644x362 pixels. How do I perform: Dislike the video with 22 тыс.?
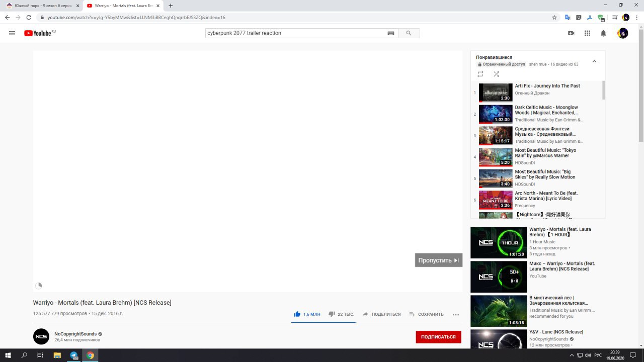tap(341, 314)
